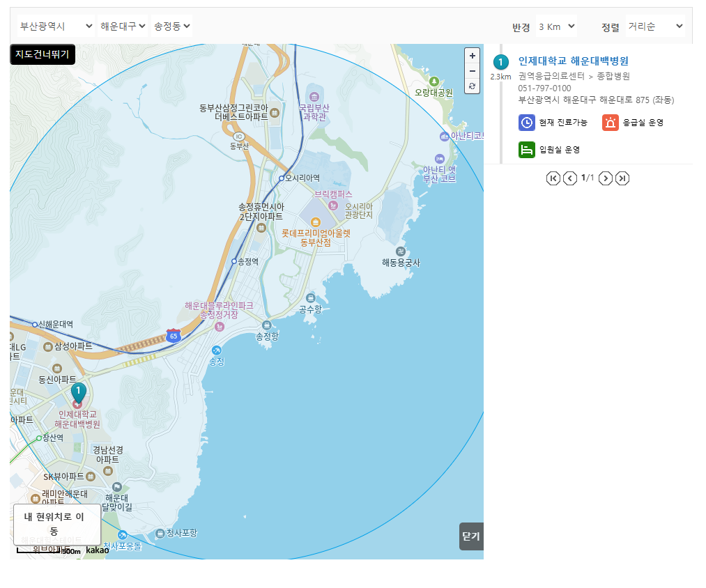Click the teal number 1 badge in results
Screen dimensions: 706x588
(500, 62)
